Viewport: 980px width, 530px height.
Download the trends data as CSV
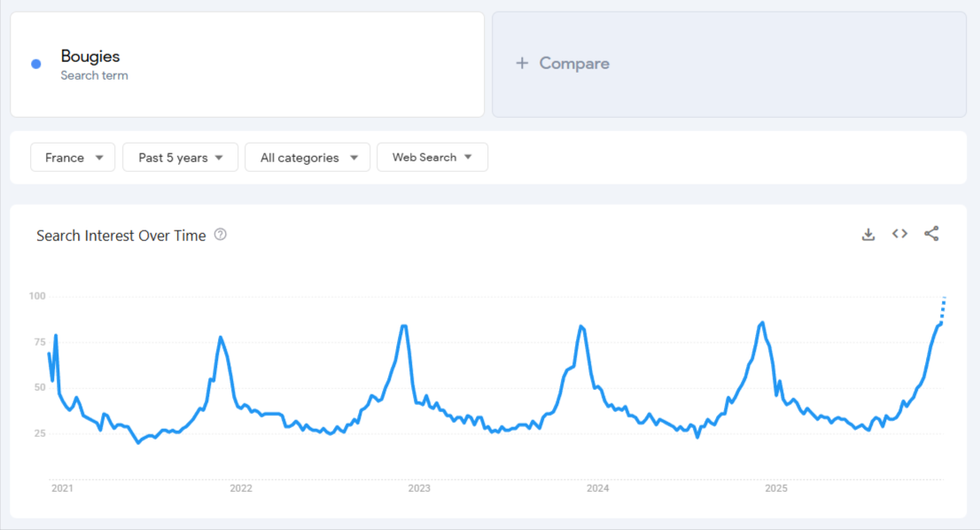[867, 233]
